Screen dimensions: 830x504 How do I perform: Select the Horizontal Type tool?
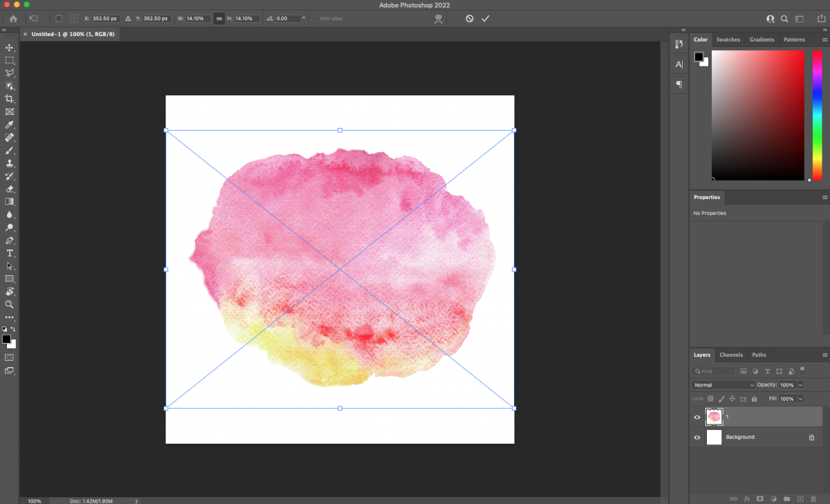pyautogui.click(x=10, y=253)
